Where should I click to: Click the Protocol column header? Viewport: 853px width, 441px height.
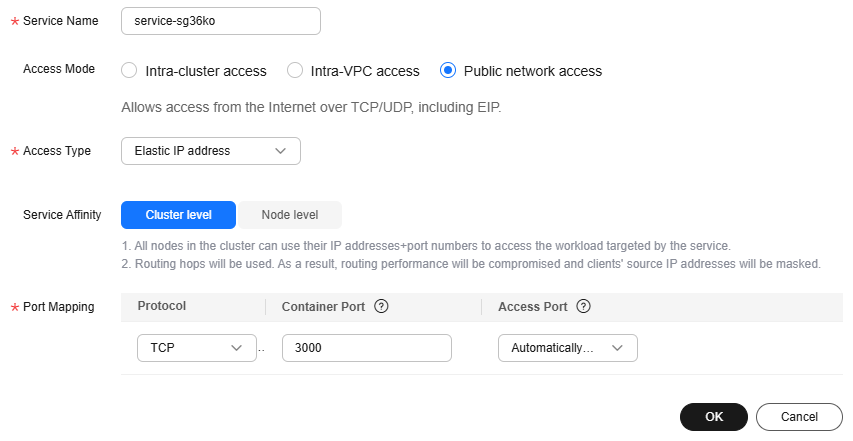(x=162, y=306)
